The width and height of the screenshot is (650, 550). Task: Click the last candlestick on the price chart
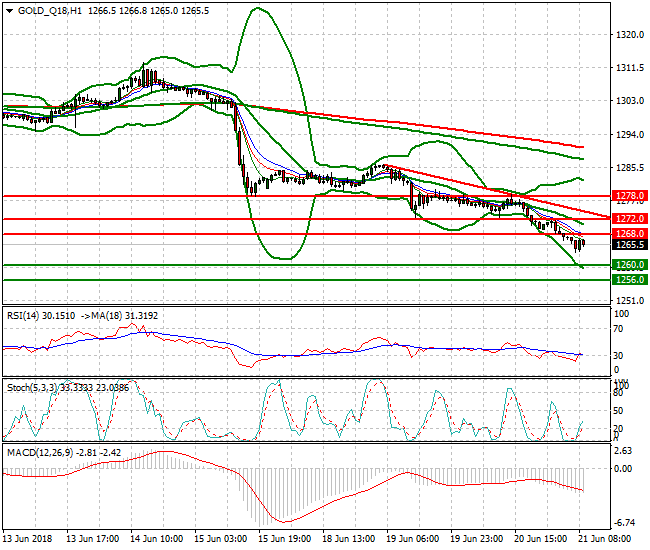(582, 243)
